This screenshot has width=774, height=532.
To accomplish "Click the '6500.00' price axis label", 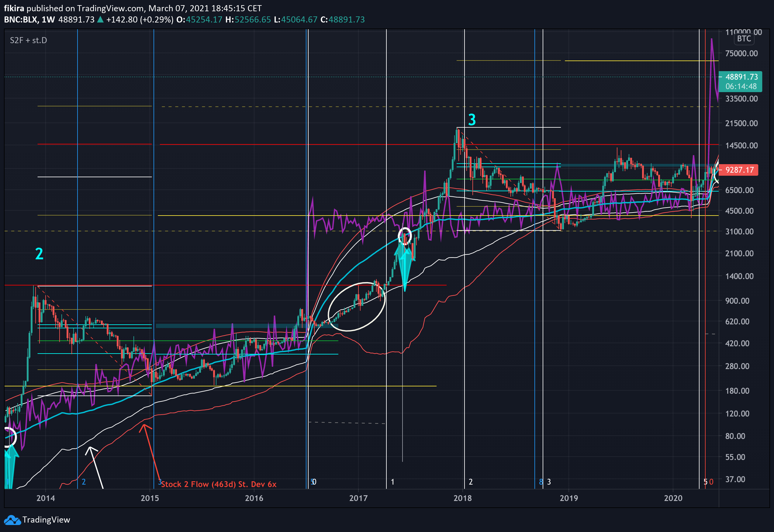I will coord(739,190).
